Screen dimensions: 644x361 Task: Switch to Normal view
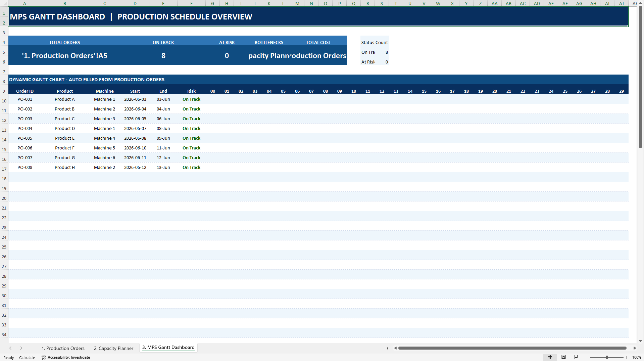click(x=550, y=357)
